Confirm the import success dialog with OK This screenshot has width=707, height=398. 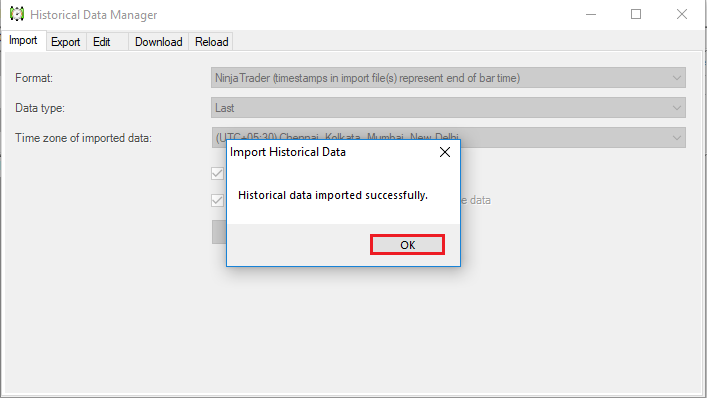click(408, 245)
